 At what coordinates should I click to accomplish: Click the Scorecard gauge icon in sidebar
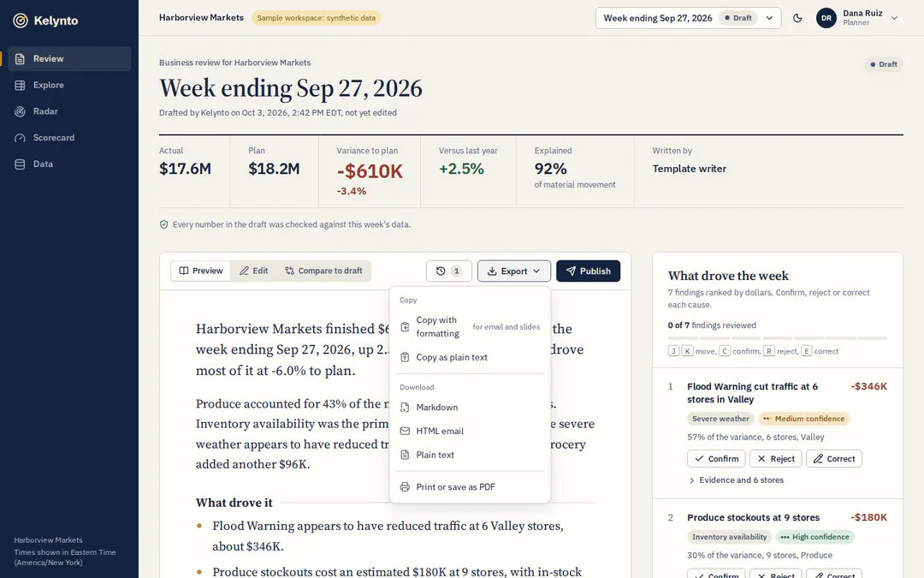tap(20, 137)
